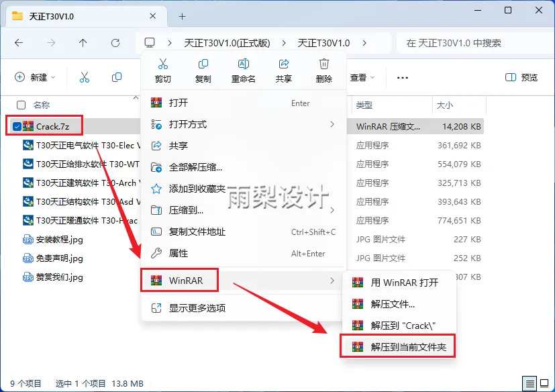Click Rename icon in context menu
This screenshot has width=555, height=392.
(x=244, y=70)
